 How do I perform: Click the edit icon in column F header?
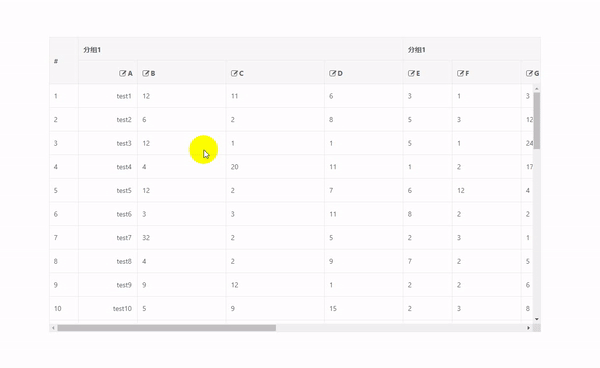[460, 73]
